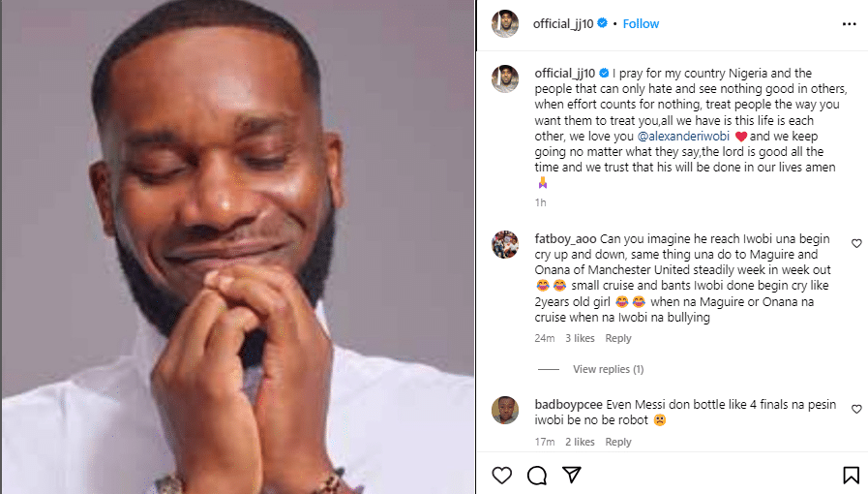Reply to badboypcee's comment

click(617, 442)
